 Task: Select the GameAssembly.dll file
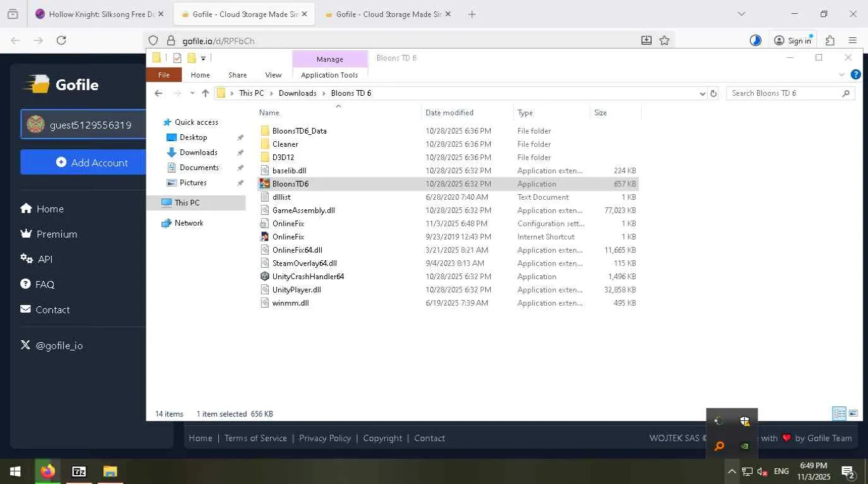(x=448, y=210)
